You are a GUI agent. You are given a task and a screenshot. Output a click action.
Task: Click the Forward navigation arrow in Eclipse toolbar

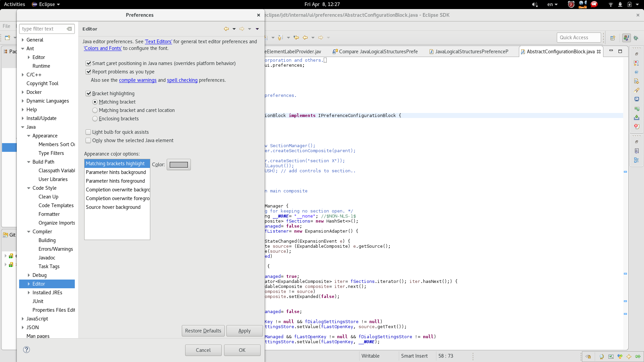pos(321,38)
